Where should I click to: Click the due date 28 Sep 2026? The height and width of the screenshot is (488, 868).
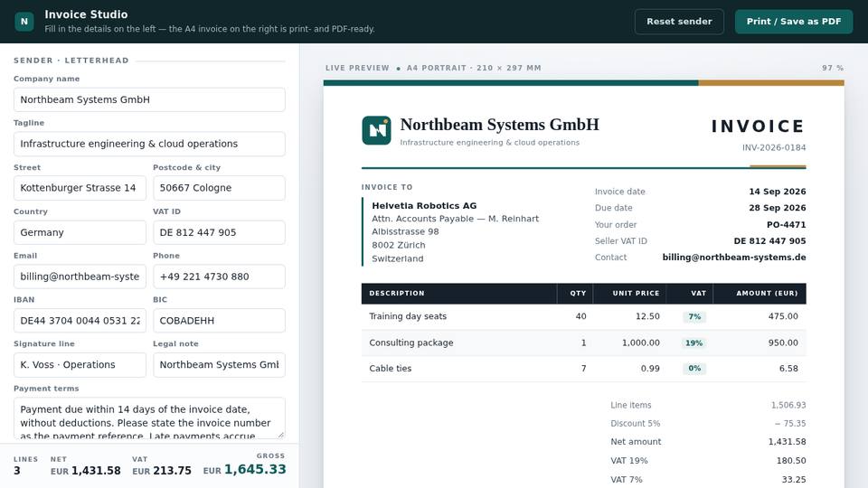pyautogui.click(x=778, y=208)
